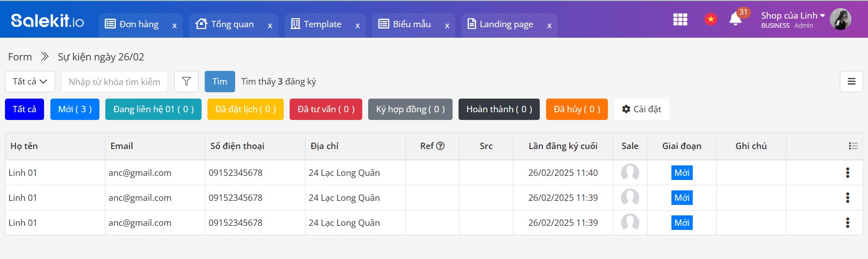Click the Vietnam flag language icon

pos(710,19)
